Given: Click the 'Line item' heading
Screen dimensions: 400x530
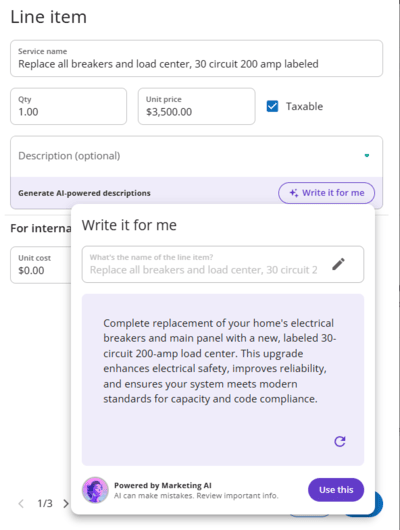Looking at the screenshot, I should [x=49, y=17].
